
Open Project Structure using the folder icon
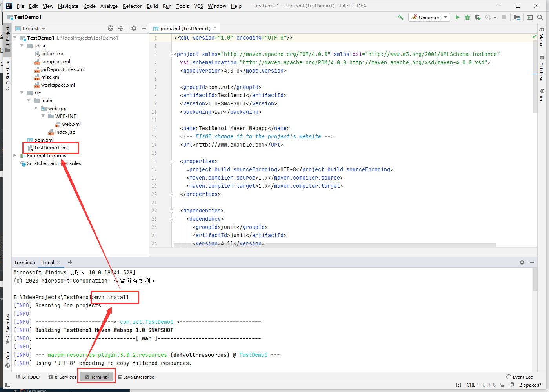pyautogui.click(x=517, y=17)
